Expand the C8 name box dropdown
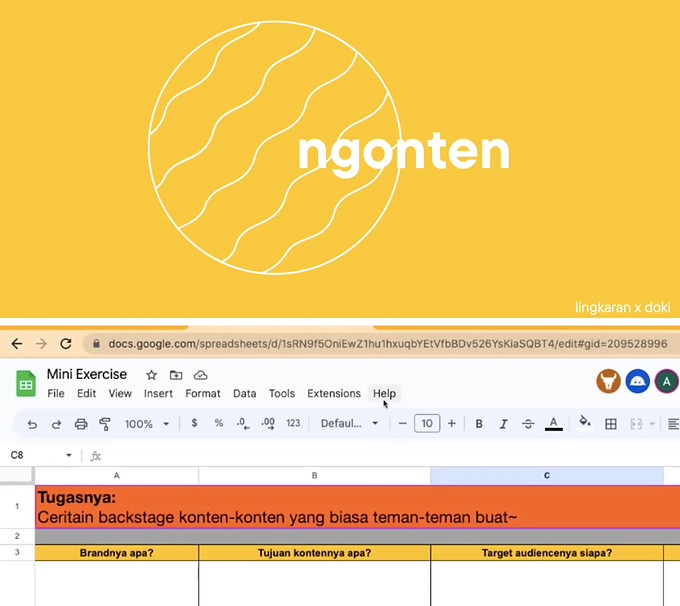 tap(69, 455)
